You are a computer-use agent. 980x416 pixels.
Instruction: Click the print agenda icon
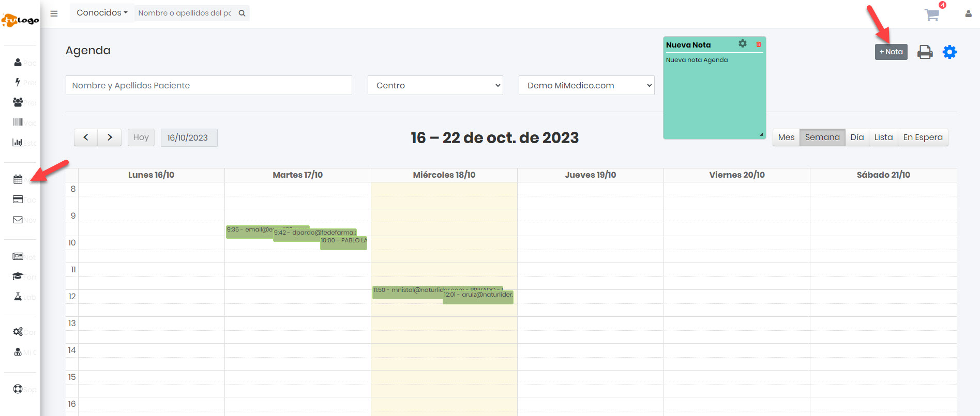pyautogui.click(x=925, y=52)
